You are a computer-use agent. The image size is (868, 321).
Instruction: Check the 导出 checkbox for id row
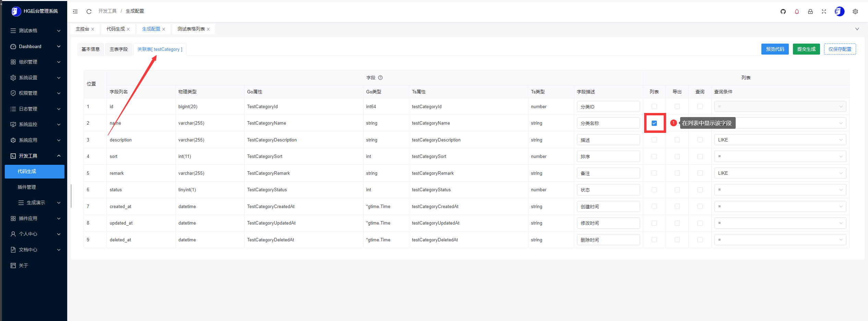tap(677, 106)
